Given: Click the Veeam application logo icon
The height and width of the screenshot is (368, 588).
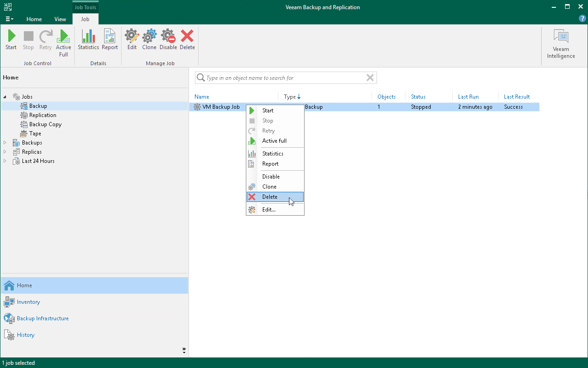Looking at the screenshot, I should (x=7, y=7).
